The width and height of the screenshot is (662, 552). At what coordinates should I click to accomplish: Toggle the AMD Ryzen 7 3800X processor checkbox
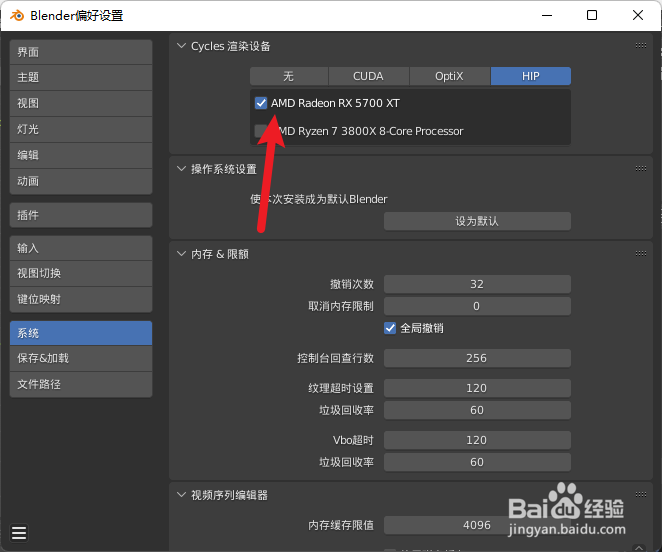pos(261,131)
